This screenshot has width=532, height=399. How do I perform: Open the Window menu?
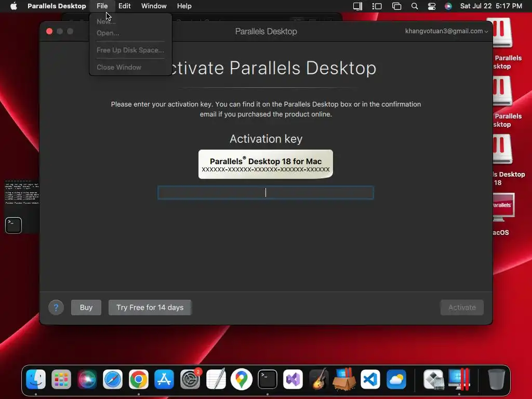pos(154,6)
